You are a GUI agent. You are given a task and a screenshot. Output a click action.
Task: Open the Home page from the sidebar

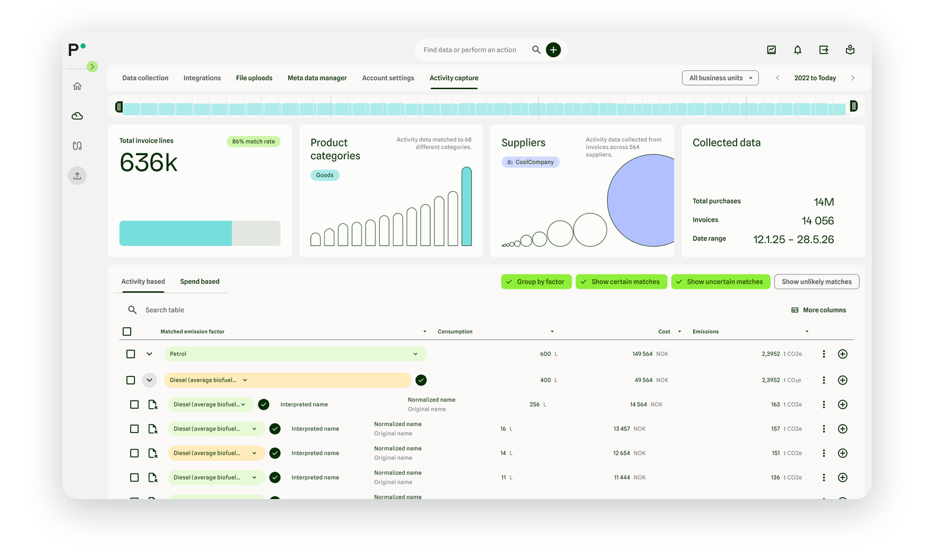click(x=77, y=86)
